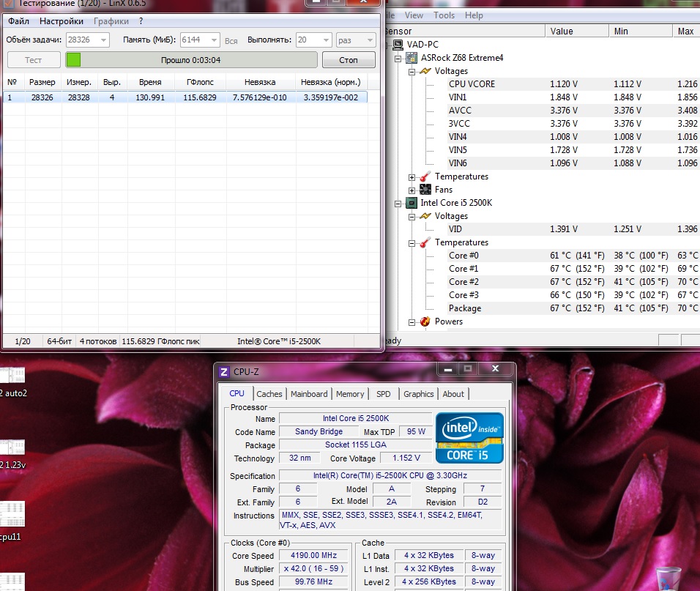Click the ASRock Temperatures thermometer icon
Screen dimensions: 700x591
(x=425, y=176)
